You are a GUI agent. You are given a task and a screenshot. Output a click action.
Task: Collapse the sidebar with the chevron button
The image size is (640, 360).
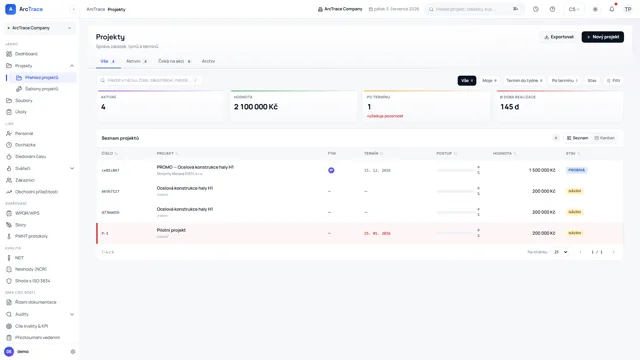[x=73, y=9]
